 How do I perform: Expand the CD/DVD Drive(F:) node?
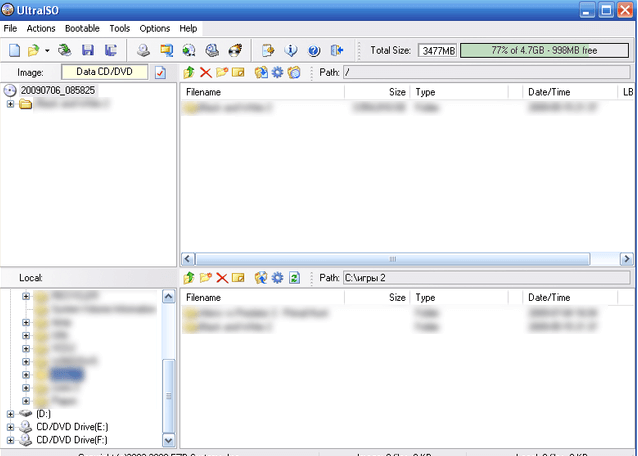[11, 440]
